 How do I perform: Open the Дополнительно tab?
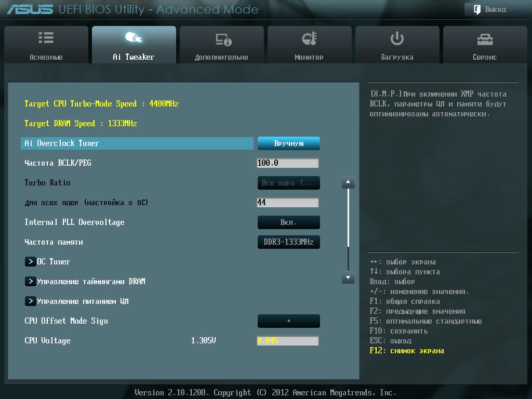point(221,45)
